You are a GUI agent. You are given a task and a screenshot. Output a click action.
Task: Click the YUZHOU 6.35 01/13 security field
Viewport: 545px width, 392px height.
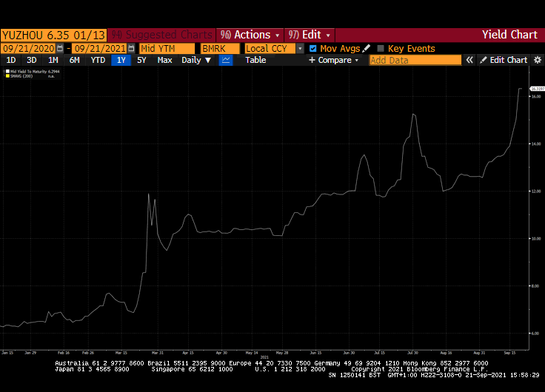(53, 35)
